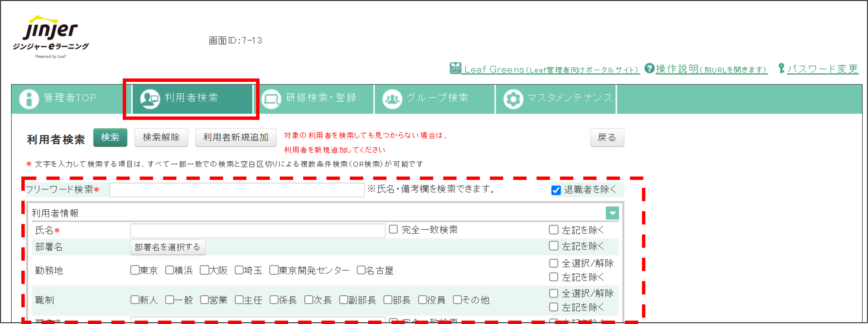The image size is (868, 324).
Task: Click the 職制 row label
Action: tap(44, 300)
